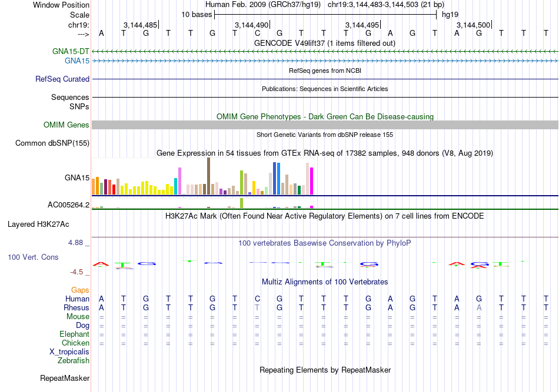
Task: Click the gray T mismatch in Rhesus row
Action: 257,307
